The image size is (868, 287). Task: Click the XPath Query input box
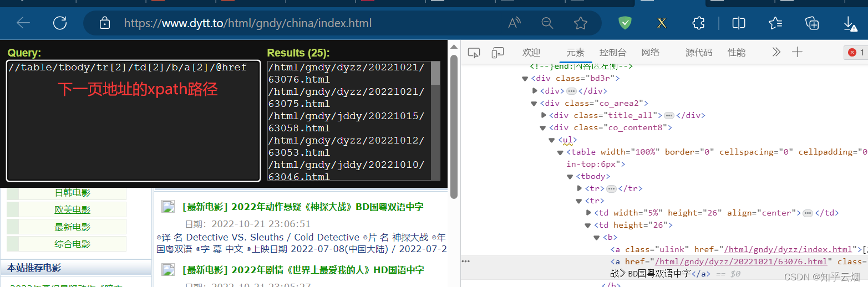point(133,121)
